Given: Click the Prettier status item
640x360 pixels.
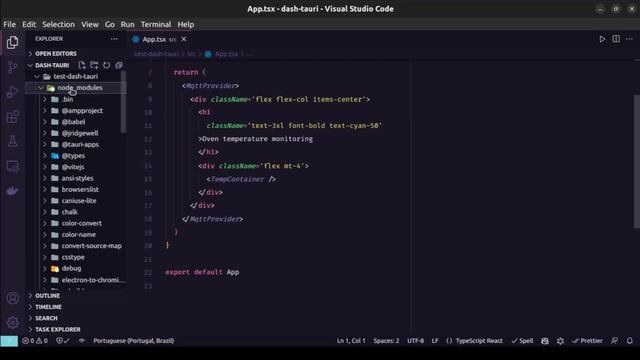Looking at the screenshot, I should 587,341.
